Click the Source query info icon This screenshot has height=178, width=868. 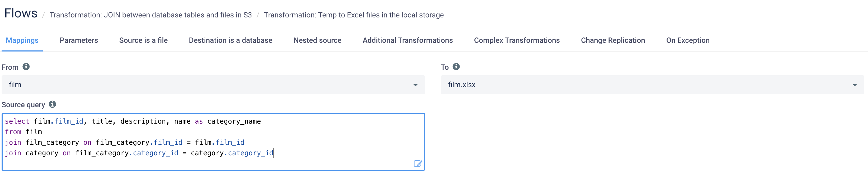click(52, 105)
